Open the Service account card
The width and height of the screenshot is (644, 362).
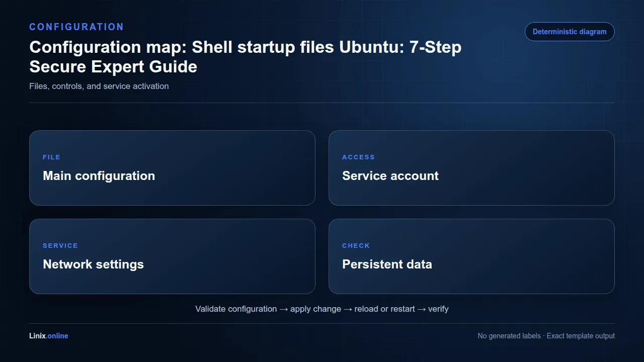[471, 168]
